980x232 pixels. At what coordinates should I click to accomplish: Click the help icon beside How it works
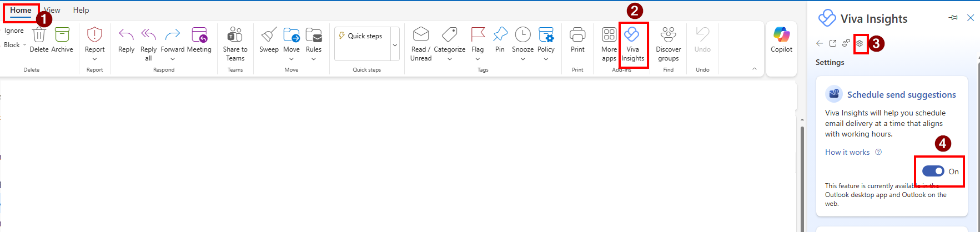[x=878, y=152]
